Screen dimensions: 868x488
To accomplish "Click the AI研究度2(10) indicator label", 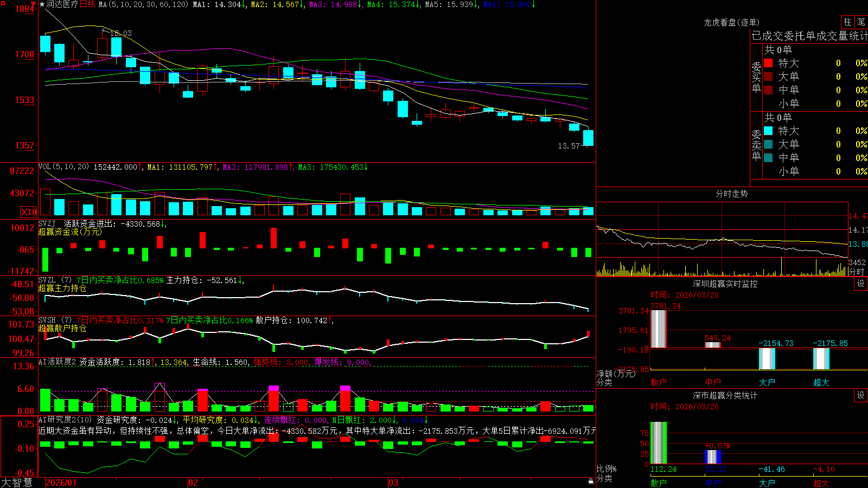I will coord(66,420).
